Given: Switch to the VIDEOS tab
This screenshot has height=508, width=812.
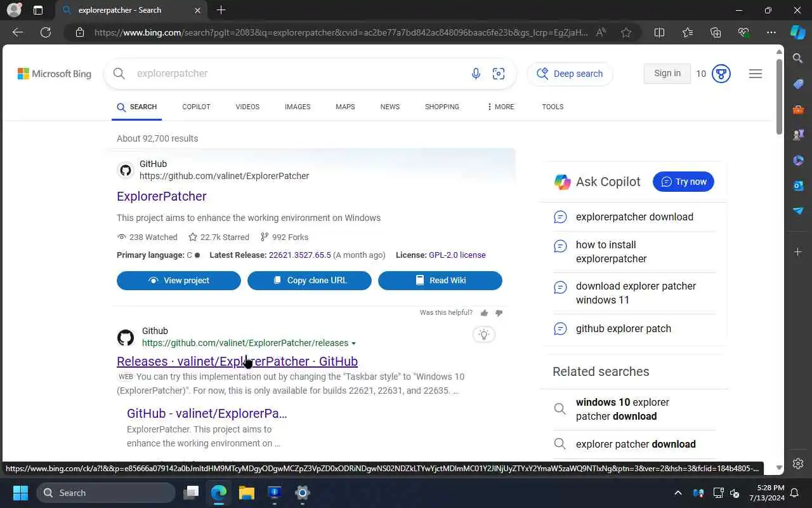Looking at the screenshot, I should coord(247,107).
